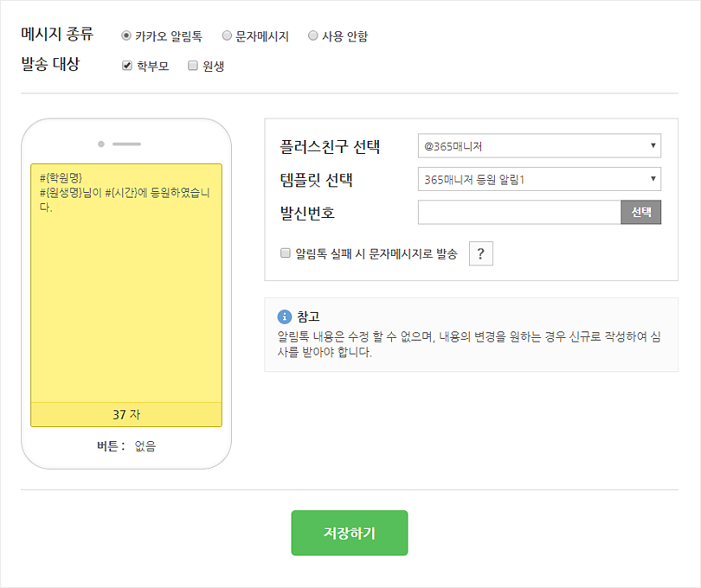Click the 참고 heading text
The width and height of the screenshot is (701, 588).
pyautogui.click(x=308, y=316)
